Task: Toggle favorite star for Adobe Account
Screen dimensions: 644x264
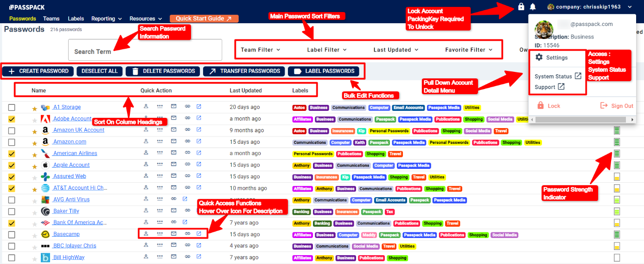Action: (x=34, y=120)
